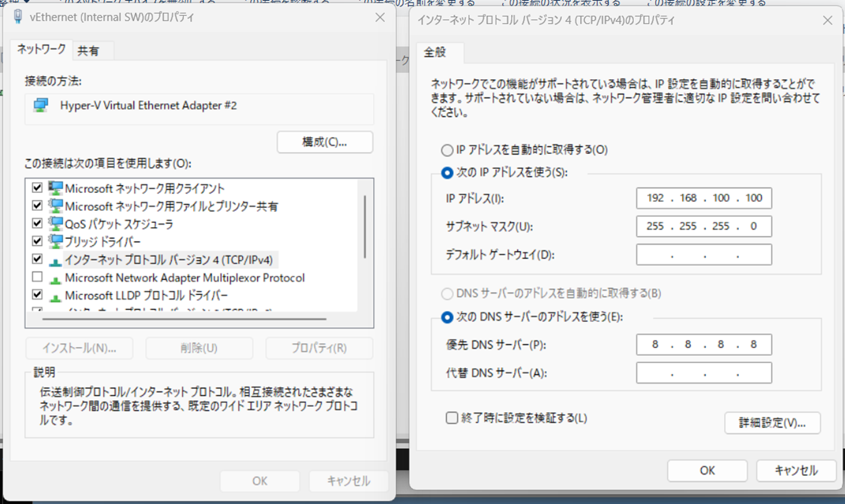
Task: Click the empty 代替 DNS サーバー field
Action: (x=704, y=373)
